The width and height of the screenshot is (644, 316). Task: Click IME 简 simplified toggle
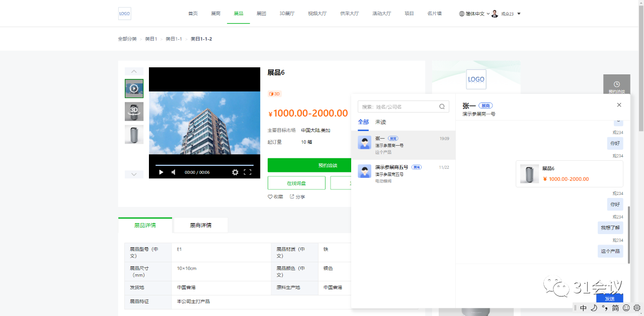(x=615, y=308)
